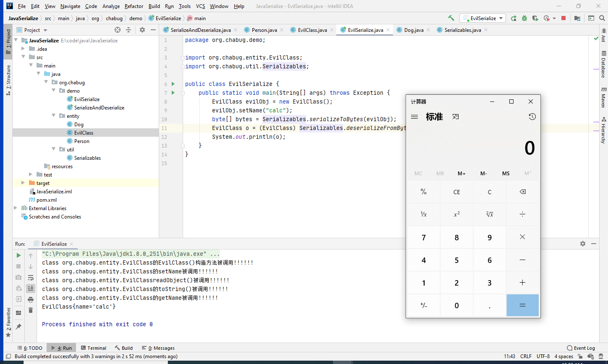Viewport: 608px width, 364px height.
Task: Collapse the entity package node
Action: tap(54, 116)
